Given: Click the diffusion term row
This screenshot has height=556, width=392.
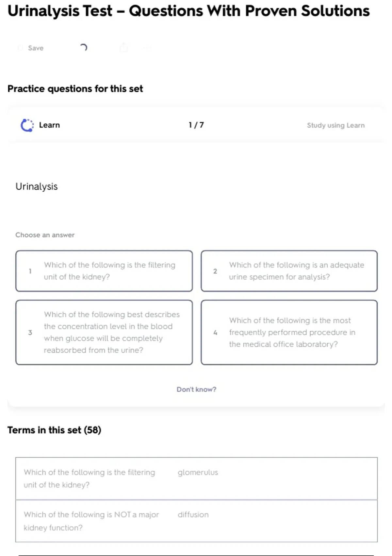Looking at the screenshot, I should [x=196, y=521].
